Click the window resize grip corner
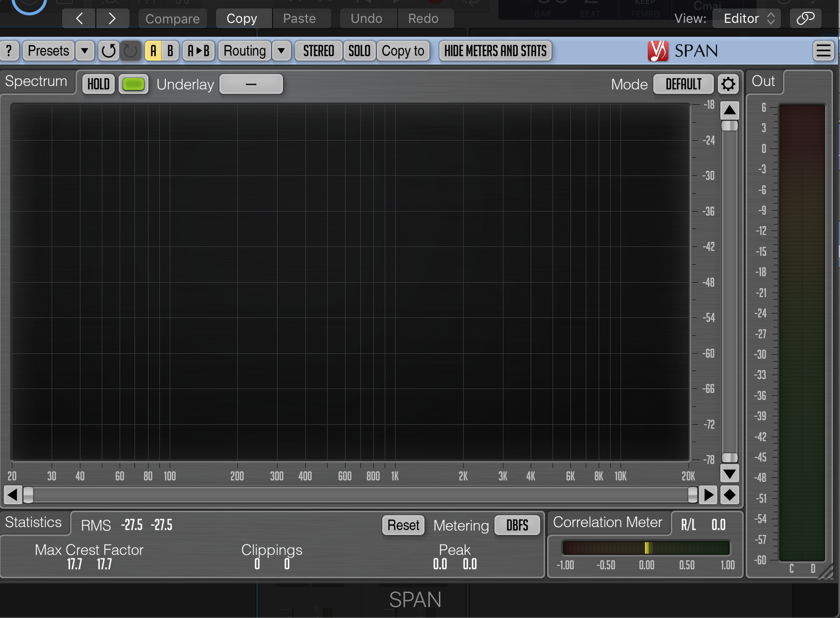This screenshot has height=618, width=840. click(x=827, y=571)
